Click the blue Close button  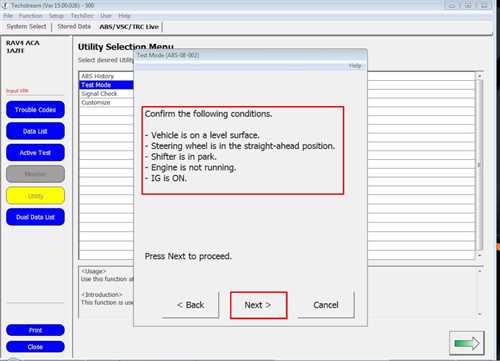(35, 347)
